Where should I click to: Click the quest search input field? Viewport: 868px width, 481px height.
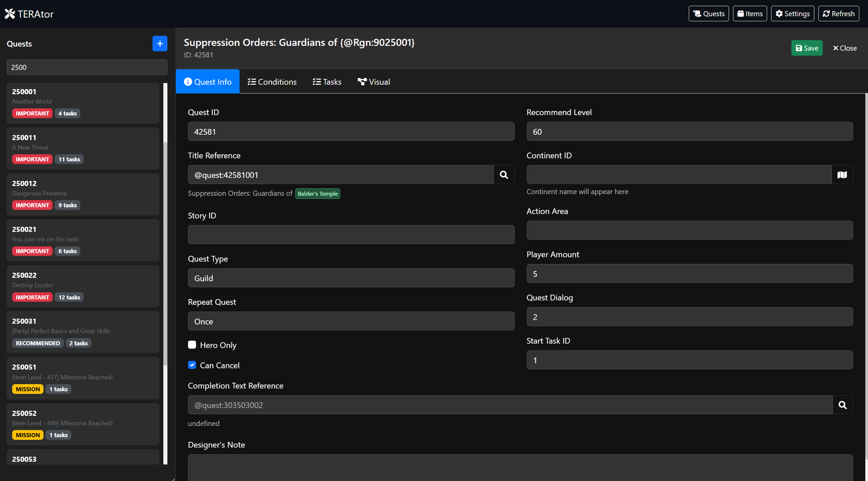pos(87,67)
